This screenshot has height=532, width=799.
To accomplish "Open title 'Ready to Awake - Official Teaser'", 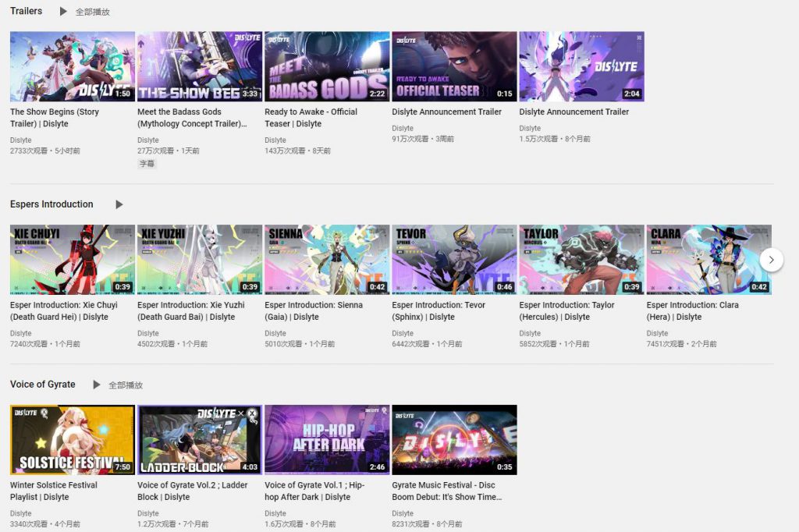I will [x=311, y=118].
